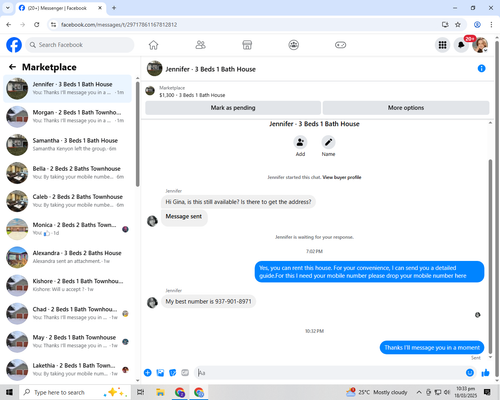The height and width of the screenshot is (400, 500).
Task: Send a thumbs up like
Action: (485, 373)
